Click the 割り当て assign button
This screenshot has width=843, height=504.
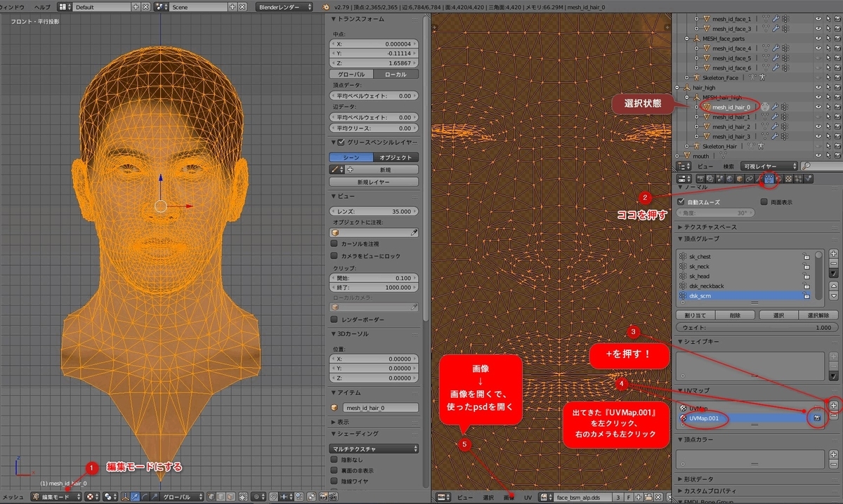click(695, 315)
